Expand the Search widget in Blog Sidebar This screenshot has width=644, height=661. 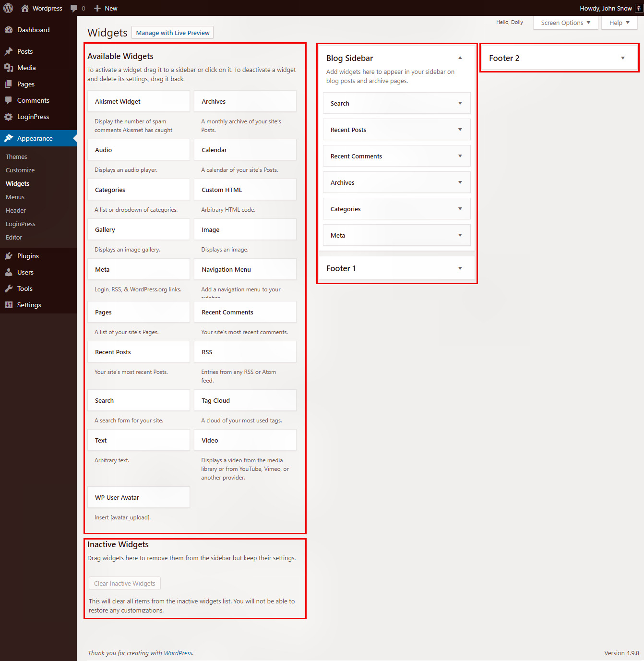[460, 103]
